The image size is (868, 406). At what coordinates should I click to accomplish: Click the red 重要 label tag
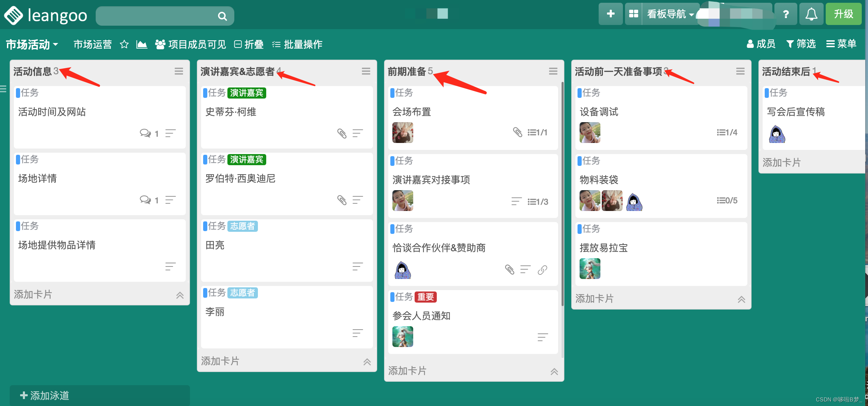425,297
